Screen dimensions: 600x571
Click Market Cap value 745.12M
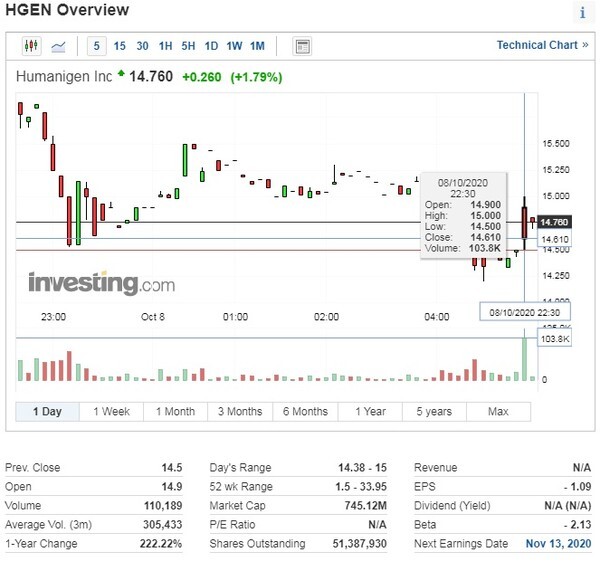point(365,506)
